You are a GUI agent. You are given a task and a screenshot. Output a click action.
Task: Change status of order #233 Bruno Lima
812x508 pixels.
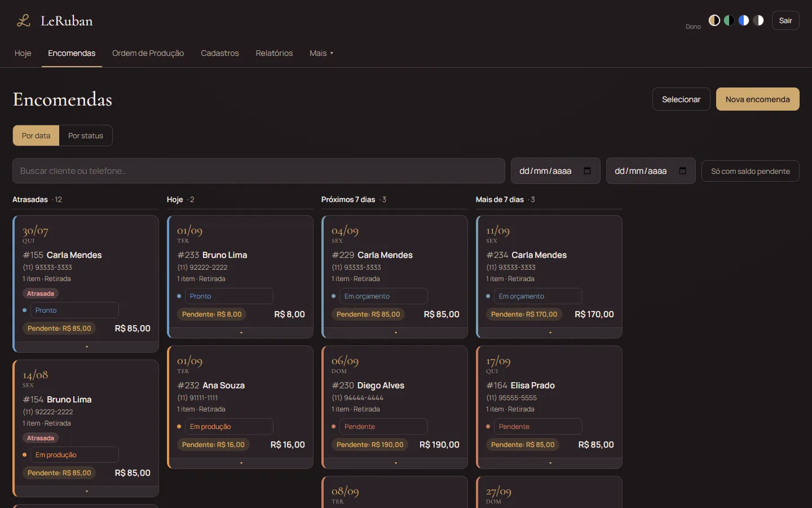pos(229,296)
